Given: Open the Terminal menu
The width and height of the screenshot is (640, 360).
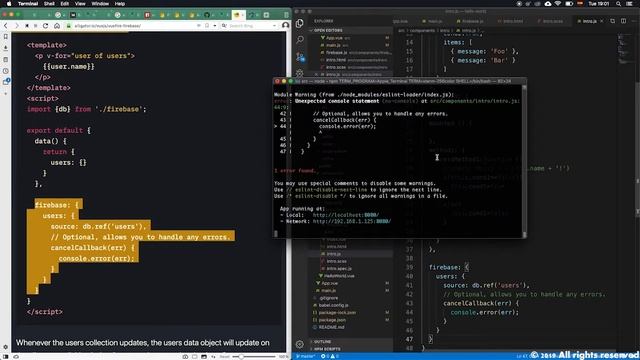Looking at the screenshot, I should [28, 4].
